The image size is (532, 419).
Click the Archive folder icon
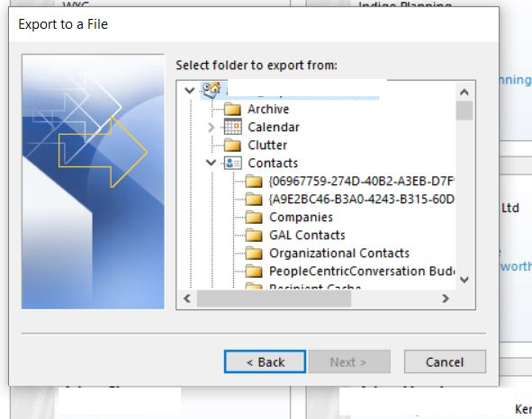(232, 109)
